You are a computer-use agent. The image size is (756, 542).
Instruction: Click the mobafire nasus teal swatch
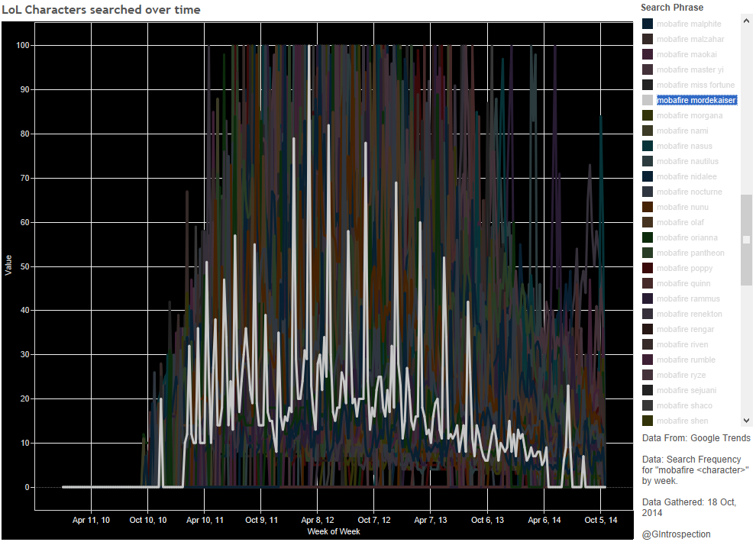coord(648,146)
